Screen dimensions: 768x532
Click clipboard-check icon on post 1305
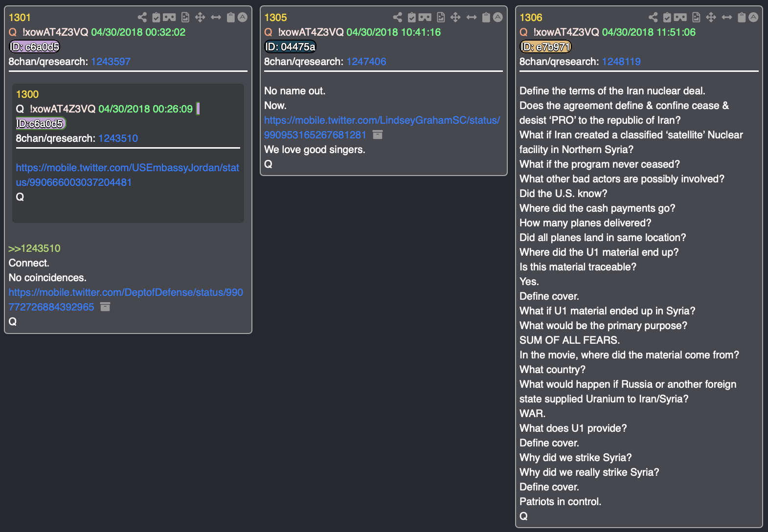point(411,18)
